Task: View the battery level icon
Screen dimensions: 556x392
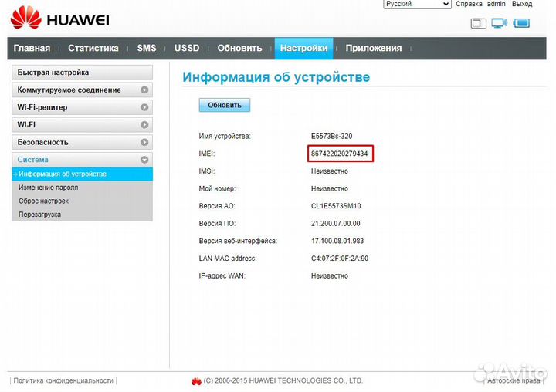Action: coord(521,23)
